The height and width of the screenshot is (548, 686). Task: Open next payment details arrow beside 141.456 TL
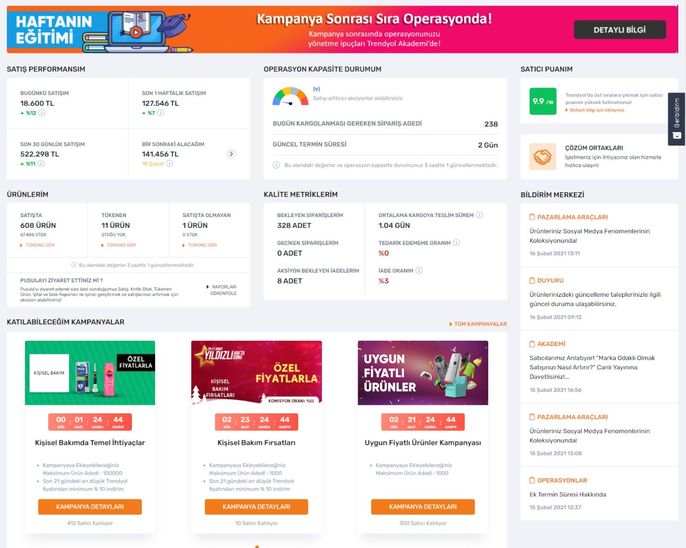click(231, 154)
